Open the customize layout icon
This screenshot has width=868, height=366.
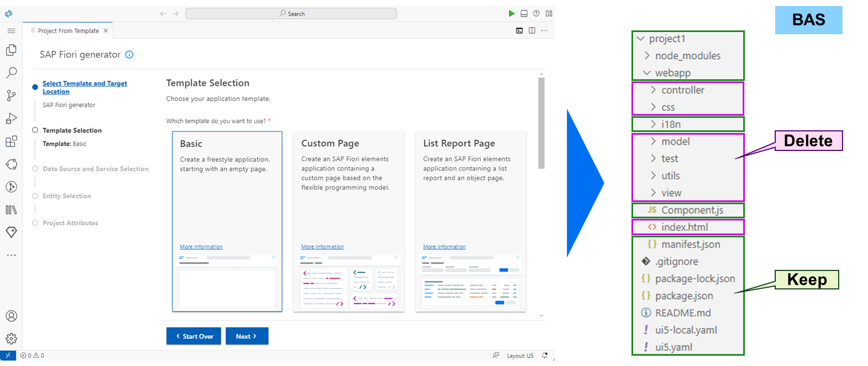point(549,14)
